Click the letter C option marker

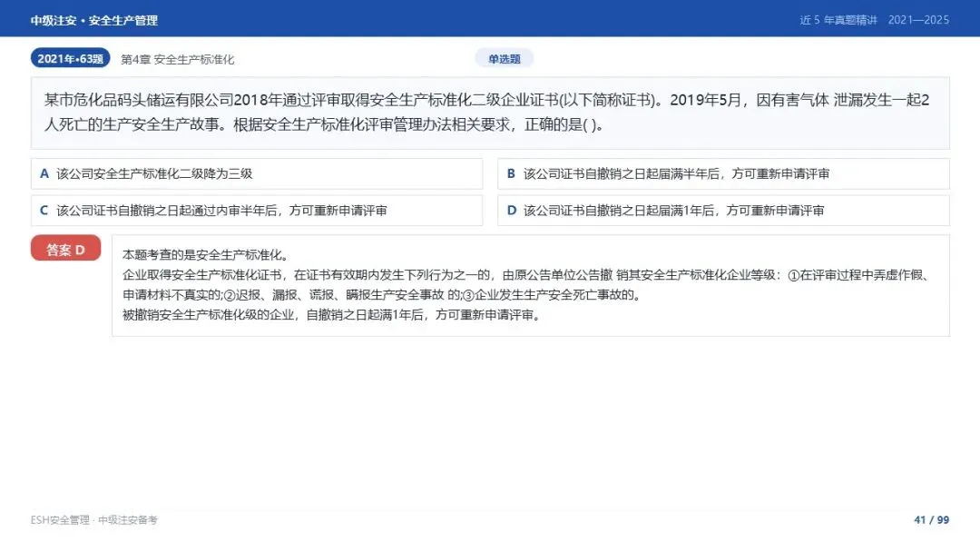[44, 211]
